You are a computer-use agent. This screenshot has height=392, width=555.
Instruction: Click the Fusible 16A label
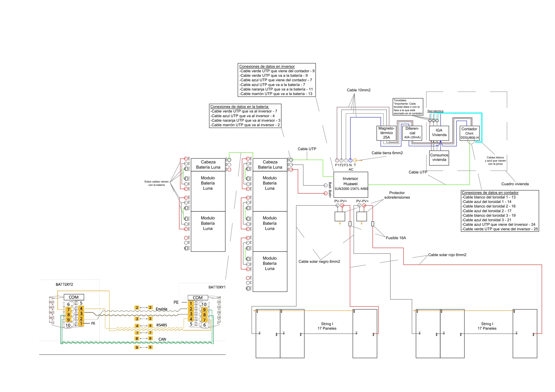396,238
